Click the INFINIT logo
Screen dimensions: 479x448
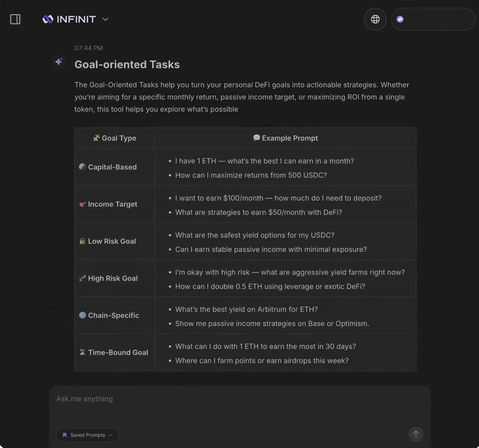click(x=69, y=19)
